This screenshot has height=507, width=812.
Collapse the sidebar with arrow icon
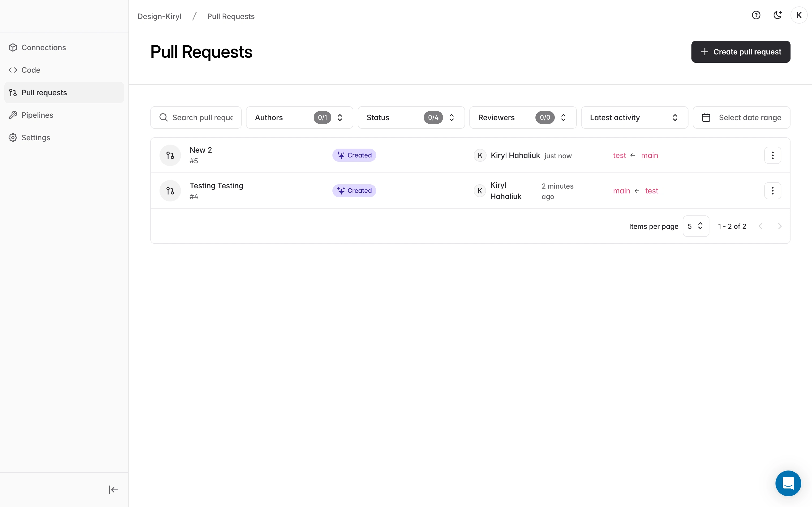pos(113,490)
